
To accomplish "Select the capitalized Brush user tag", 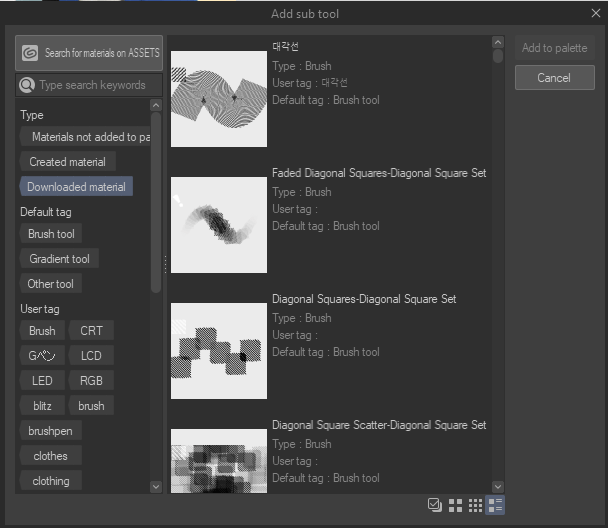I will coord(42,331).
